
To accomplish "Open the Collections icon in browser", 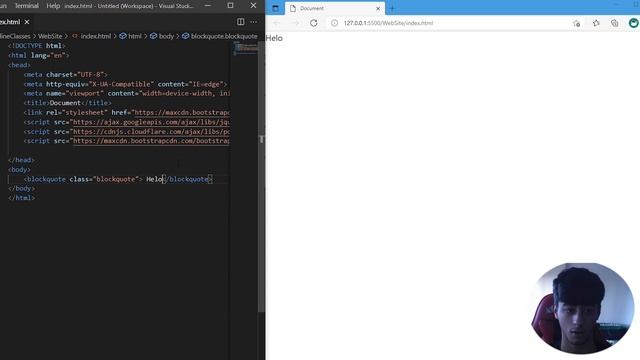I will 615,23.
